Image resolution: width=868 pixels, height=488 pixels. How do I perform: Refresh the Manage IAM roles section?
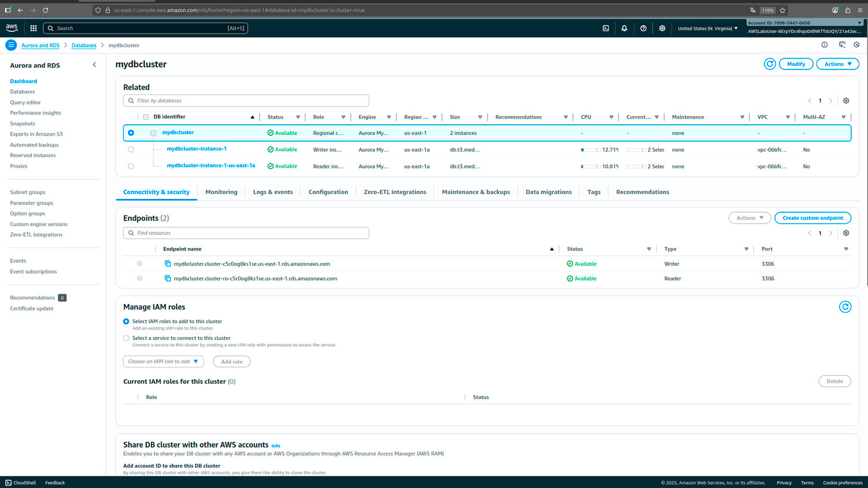pyautogui.click(x=845, y=307)
